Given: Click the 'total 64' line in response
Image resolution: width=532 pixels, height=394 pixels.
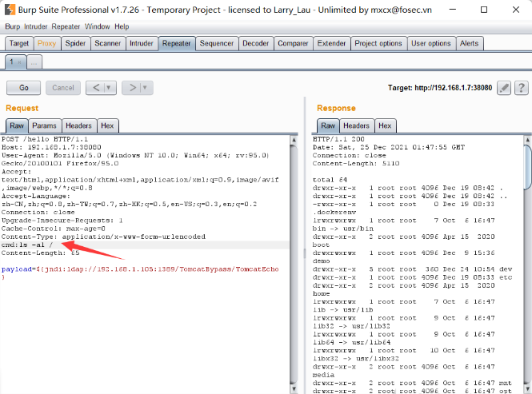Looking at the screenshot, I should tap(330, 180).
